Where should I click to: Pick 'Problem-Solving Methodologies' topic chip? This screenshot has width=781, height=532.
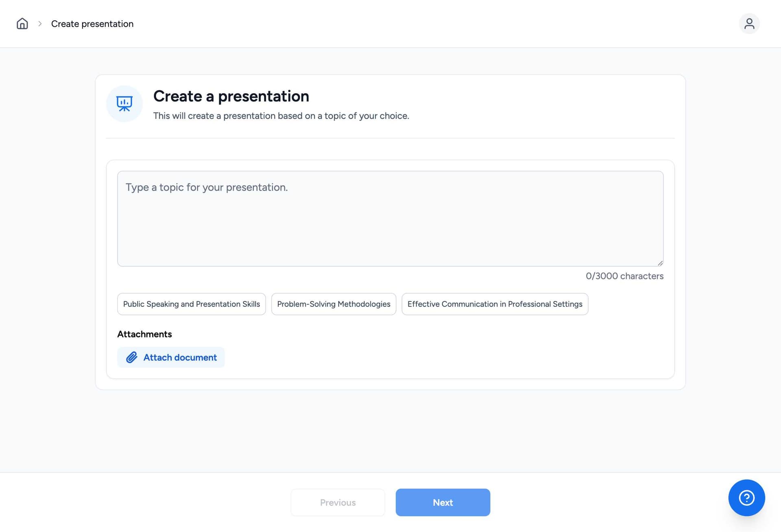334,304
